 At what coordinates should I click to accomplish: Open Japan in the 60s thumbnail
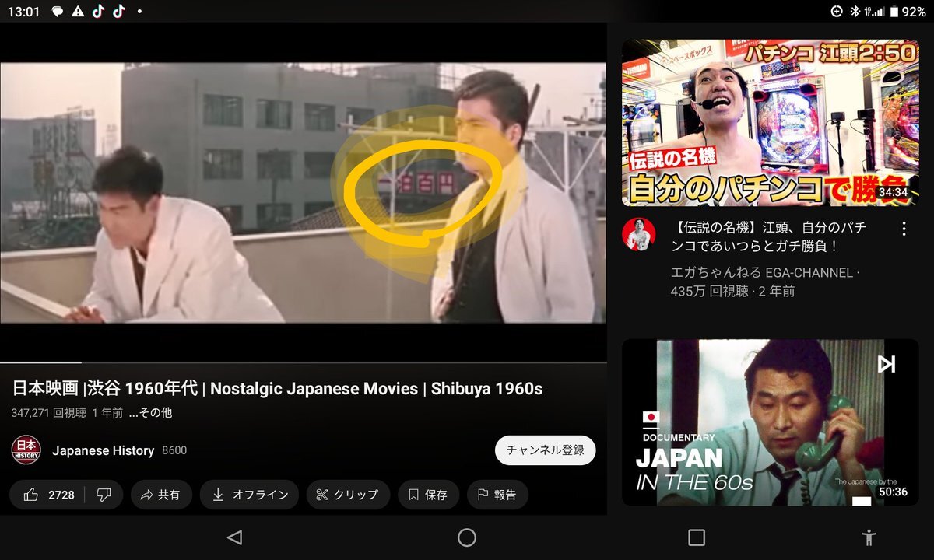[771, 422]
